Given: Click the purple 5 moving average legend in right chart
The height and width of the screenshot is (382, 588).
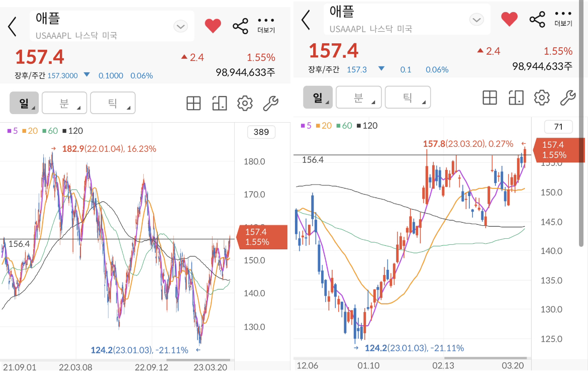Looking at the screenshot, I should (306, 126).
